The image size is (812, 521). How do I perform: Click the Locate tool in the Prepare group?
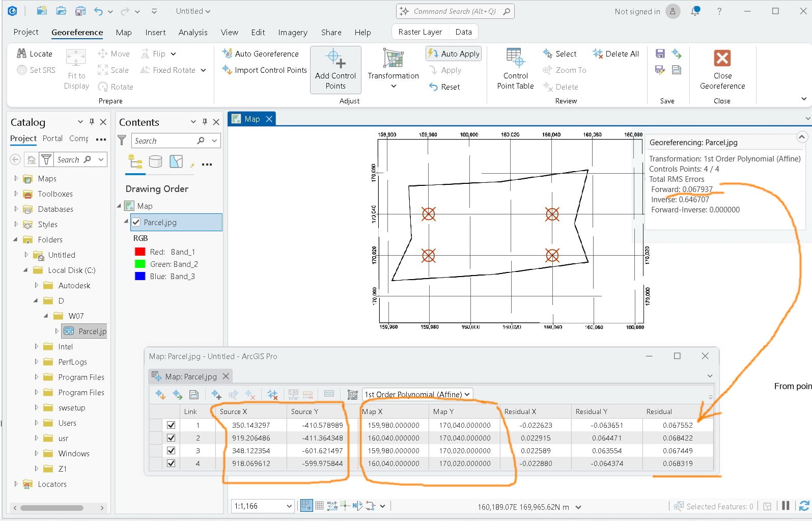pos(35,53)
